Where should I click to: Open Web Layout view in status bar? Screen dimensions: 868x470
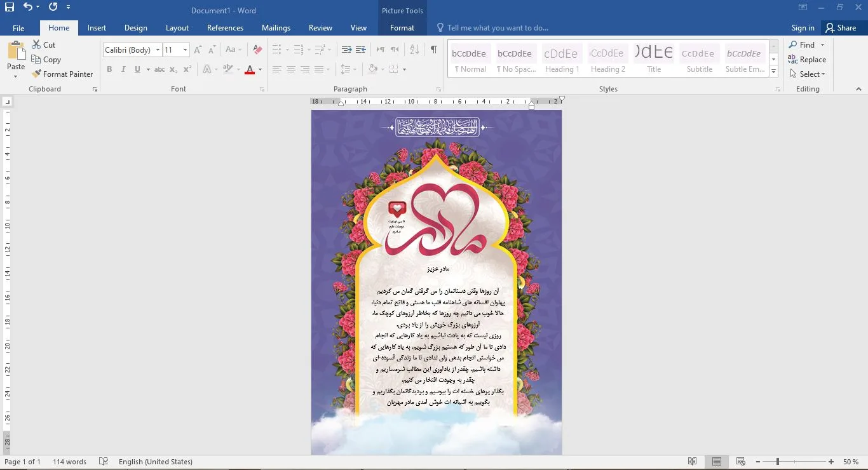click(741, 462)
